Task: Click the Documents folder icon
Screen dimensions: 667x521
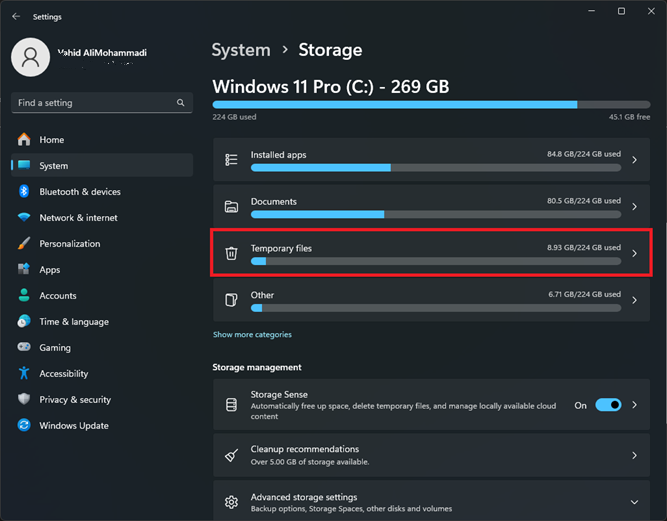Action: 231,207
